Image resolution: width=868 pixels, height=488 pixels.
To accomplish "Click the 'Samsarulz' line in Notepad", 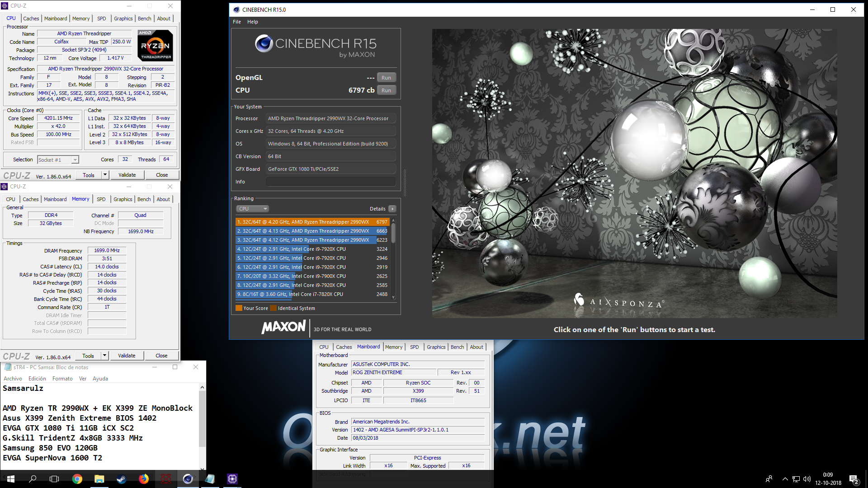I will click(x=23, y=389).
